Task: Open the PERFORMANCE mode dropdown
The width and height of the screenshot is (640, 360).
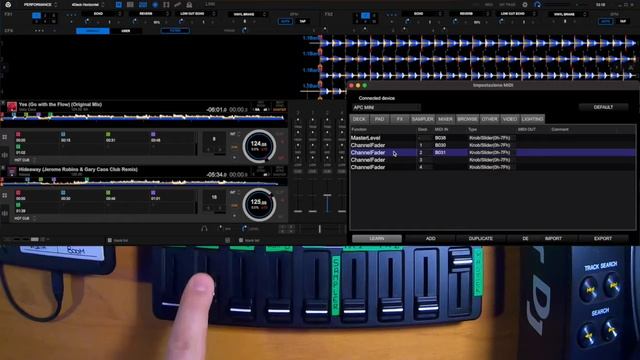Action: click(40, 5)
